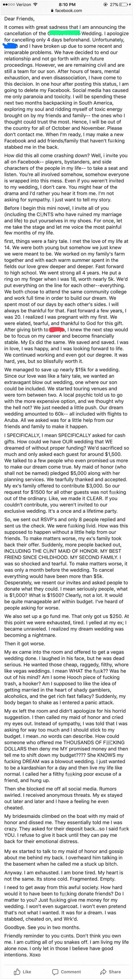This screenshot has width=134, height=980.
Task: Tap the 8:10 PM clock
Action: (67, 4)
